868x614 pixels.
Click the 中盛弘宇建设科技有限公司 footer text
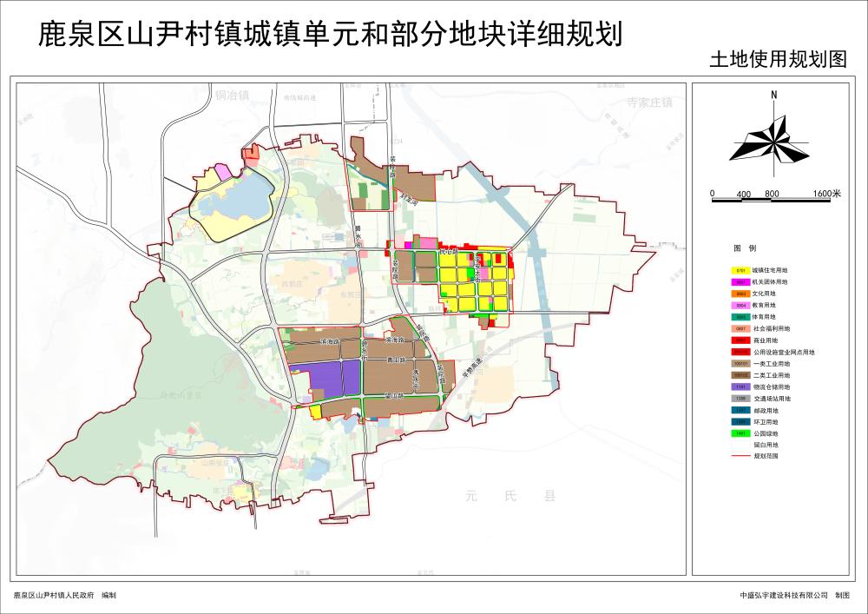click(784, 596)
